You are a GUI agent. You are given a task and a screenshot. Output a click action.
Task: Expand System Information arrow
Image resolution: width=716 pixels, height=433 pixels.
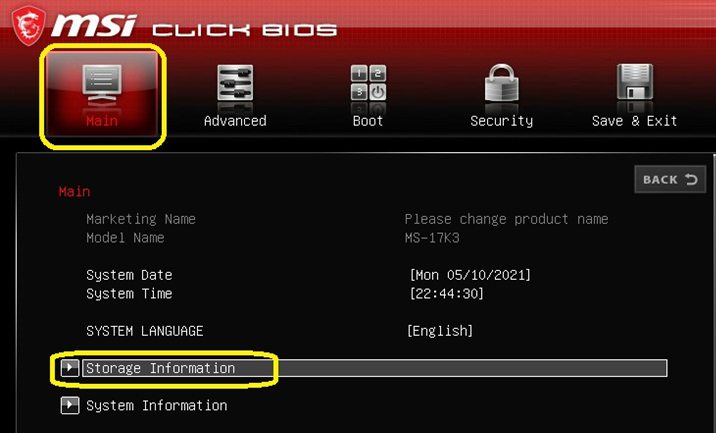pos(69,405)
